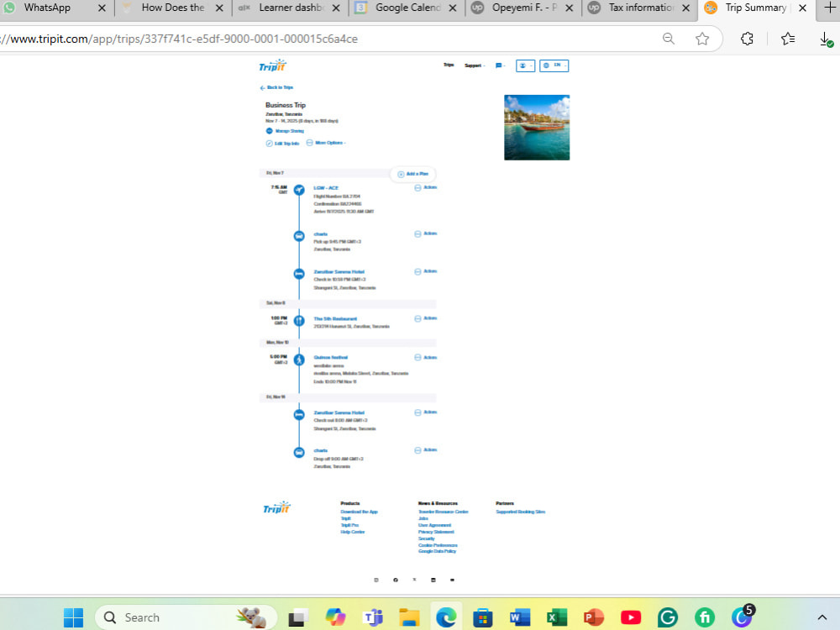Switch to the Tax information tab
This screenshot has height=630, width=840.
641,8
